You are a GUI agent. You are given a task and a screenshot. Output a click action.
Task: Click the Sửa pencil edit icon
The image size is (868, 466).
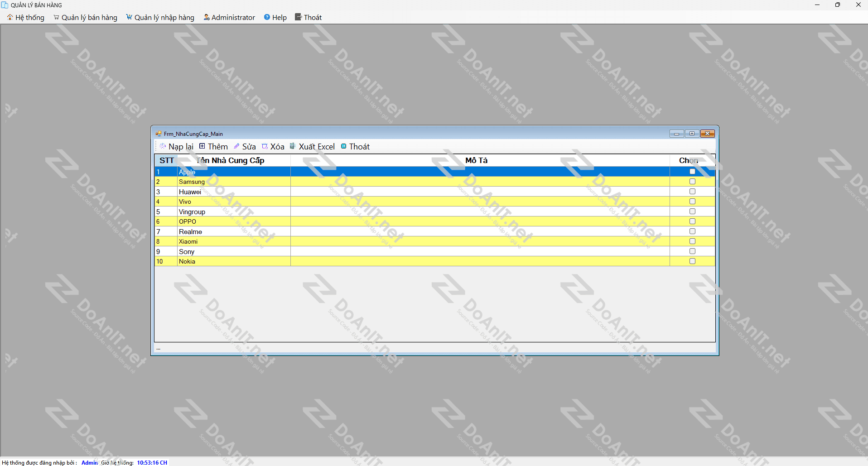point(236,146)
